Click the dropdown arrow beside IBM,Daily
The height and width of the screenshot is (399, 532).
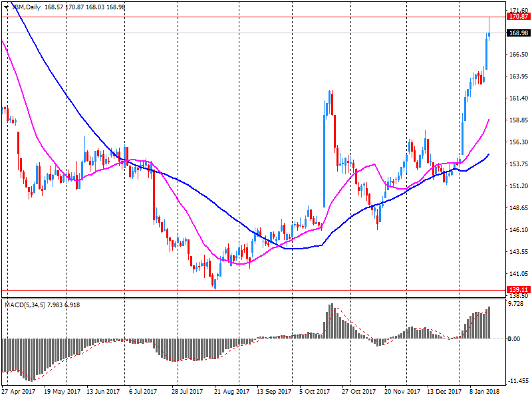point(5,7)
